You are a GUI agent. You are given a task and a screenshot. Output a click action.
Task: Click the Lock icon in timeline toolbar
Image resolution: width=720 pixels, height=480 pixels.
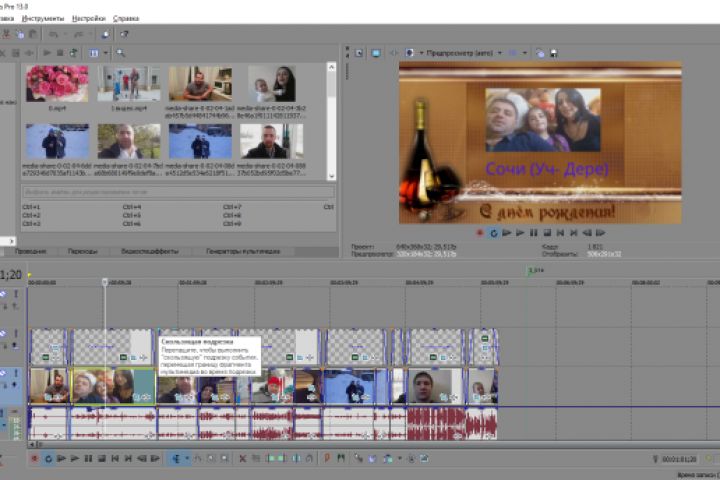[310, 458]
